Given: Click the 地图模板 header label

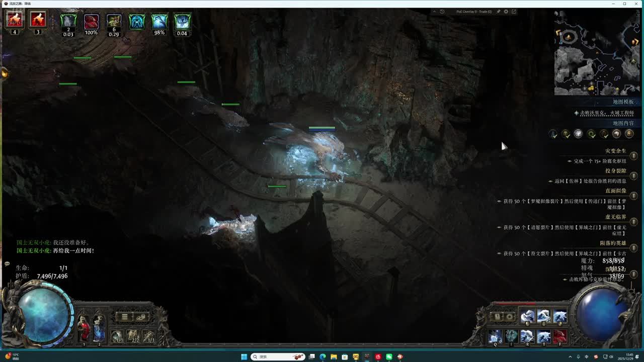Looking at the screenshot, I should 623,102.
